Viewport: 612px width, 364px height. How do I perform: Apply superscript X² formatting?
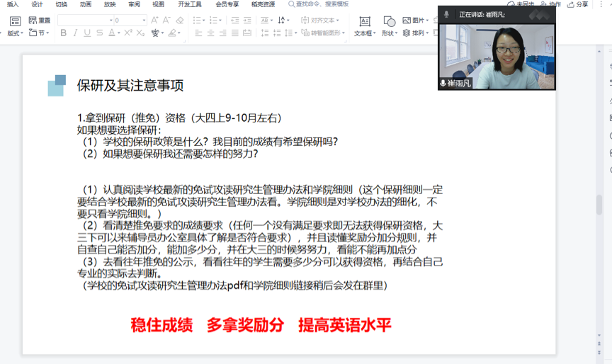click(128, 33)
